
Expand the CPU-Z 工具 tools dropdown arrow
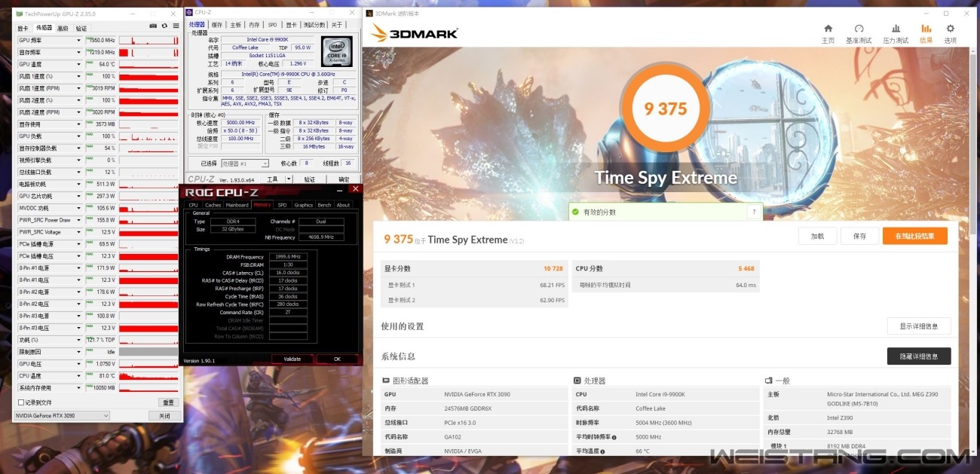289,179
